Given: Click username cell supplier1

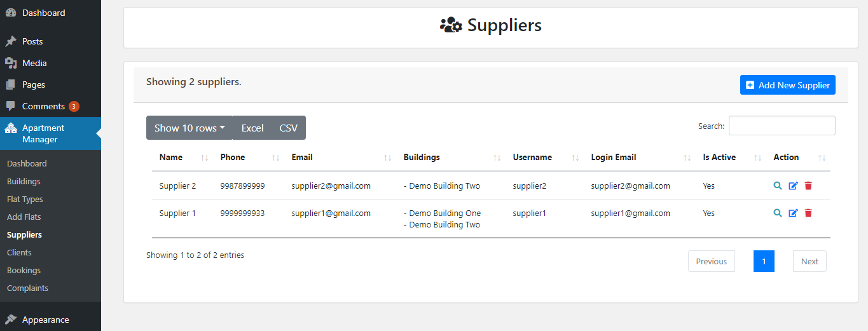Looking at the screenshot, I should point(530,213).
